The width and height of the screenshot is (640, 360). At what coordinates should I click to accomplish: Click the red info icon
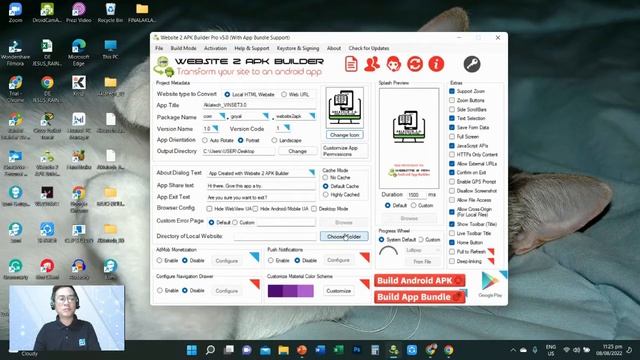tap(436, 64)
